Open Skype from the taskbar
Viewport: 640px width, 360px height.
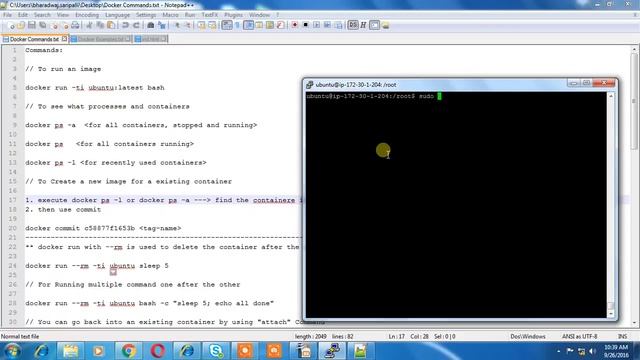pyautogui.click(x=216, y=351)
